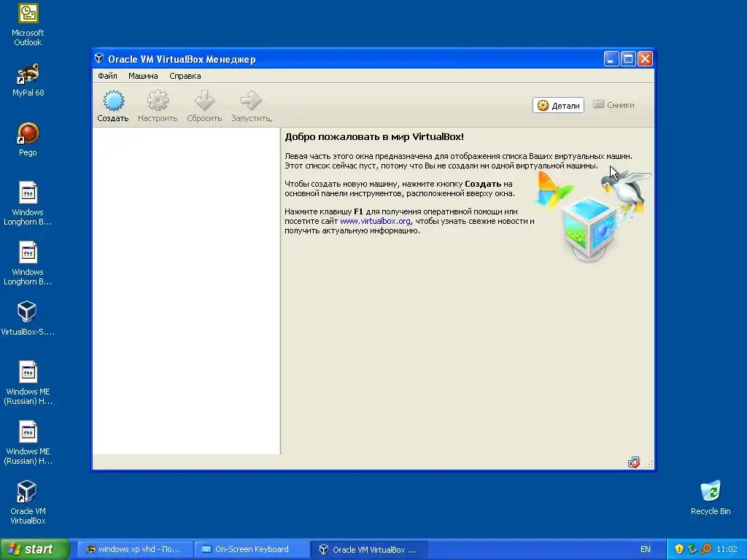Switch to Снимки snapshots view
Viewport: 747px width, 560px height.
tap(614, 105)
